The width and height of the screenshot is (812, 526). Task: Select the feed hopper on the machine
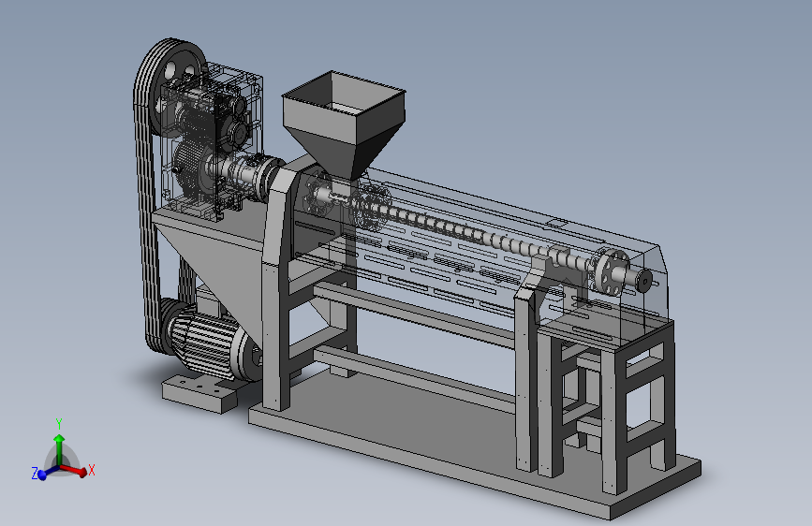coord(344,124)
